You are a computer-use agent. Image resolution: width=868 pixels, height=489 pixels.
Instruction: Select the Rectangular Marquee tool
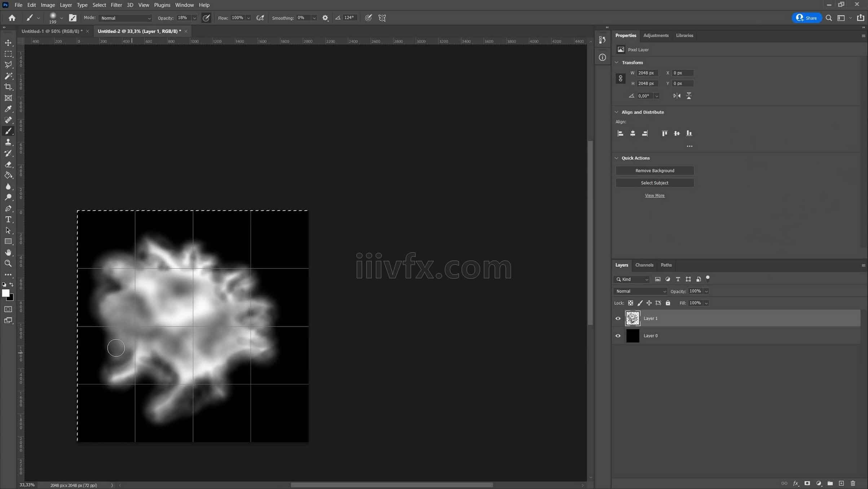[x=8, y=54]
